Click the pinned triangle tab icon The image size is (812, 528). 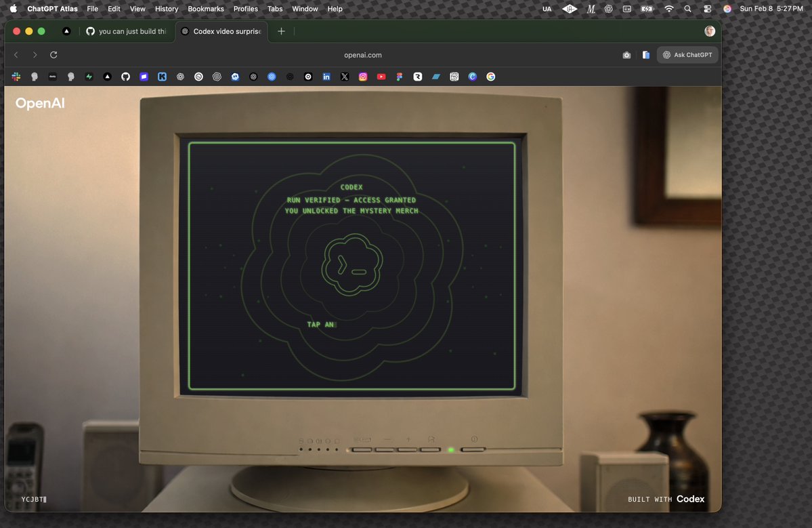(66, 31)
